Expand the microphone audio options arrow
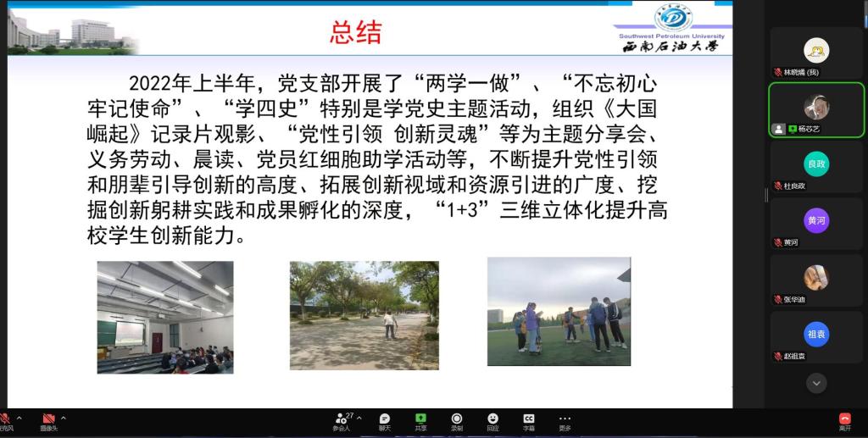The height and width of the screenshot is (438, 868). pyautogui.click(x=19, y=418)
